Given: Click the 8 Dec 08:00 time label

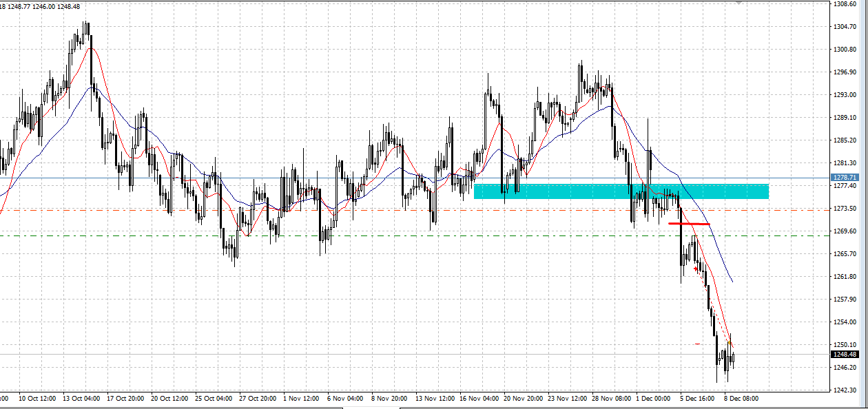Looking at the screenshot, I should (742, 398).
